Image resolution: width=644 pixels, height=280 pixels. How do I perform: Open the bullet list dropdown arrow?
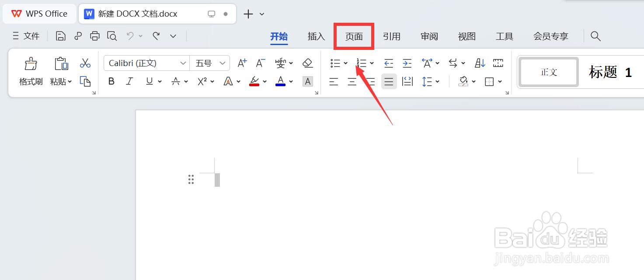pos(345,63)
